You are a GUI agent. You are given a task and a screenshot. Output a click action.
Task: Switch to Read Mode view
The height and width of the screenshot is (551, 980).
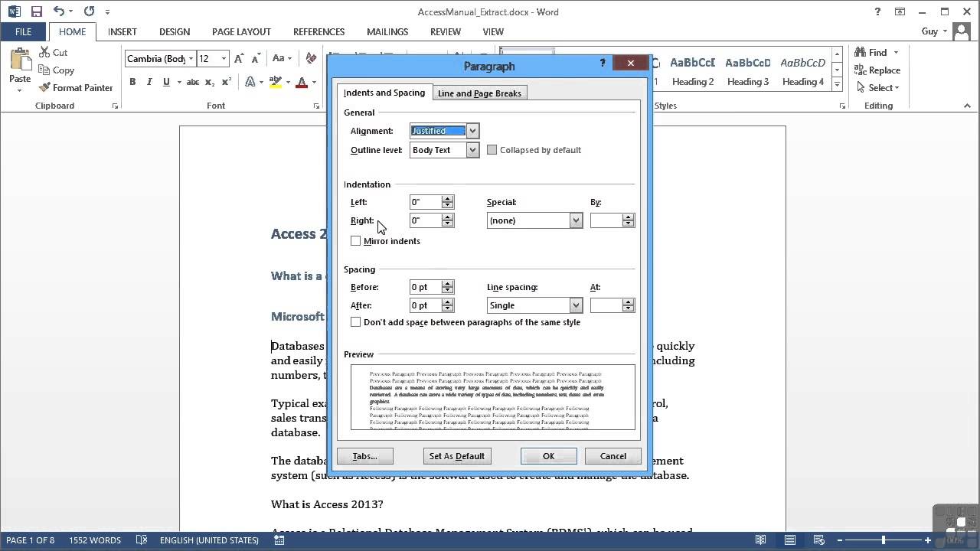(760, 540)
